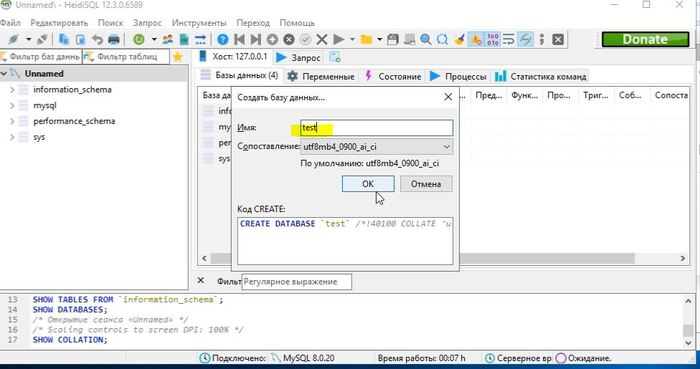Viewport: 700px width, 369px height.
Task: Click the save as snippet icon
Action: coord(409,40)
